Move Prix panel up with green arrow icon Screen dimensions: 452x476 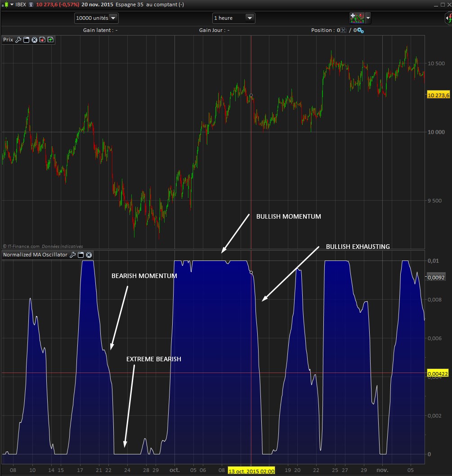[x=50, y=40]
